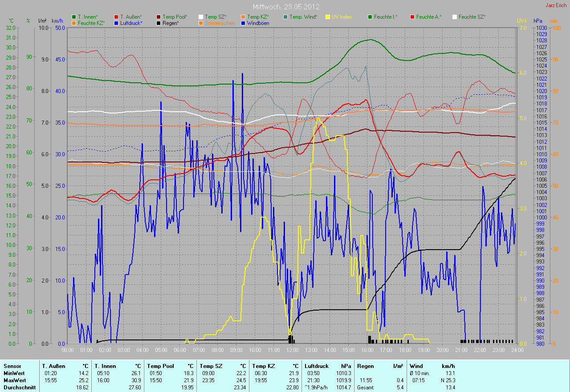Click the Luftdruck table column header
The width and height of the screenshot is (570, 392).
click(x=317, y=366)
